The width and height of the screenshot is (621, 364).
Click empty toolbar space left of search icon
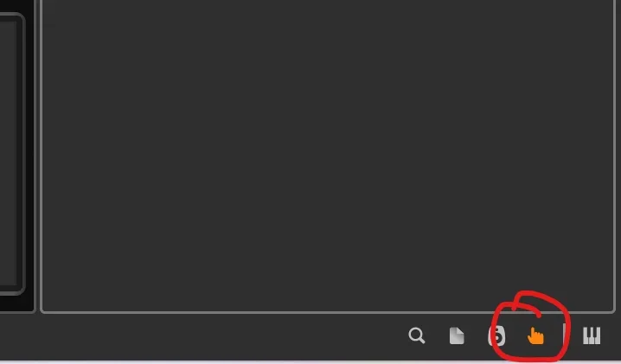click(198, 336)
